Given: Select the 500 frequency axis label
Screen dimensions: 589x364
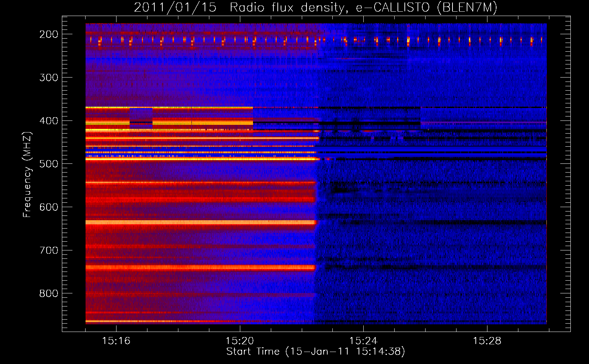Looking at the screenshot, I should 49,164.
